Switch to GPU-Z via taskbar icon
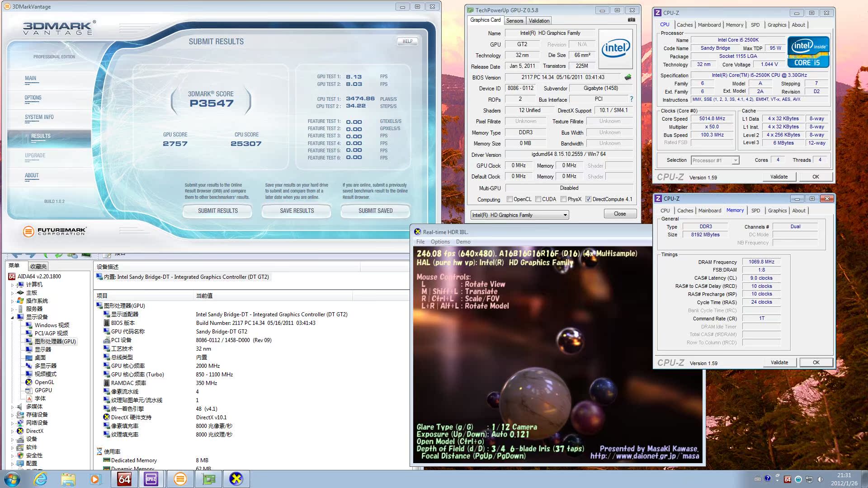Image resolution: width=868 pixels, height=488 pixels. pos(208,479)
